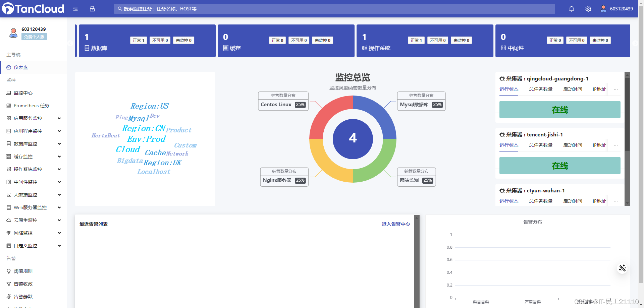The image size is (644, 308).
Task: Open more tabs ellipsis for tencent-jishi-1
Action: (616, 145)
